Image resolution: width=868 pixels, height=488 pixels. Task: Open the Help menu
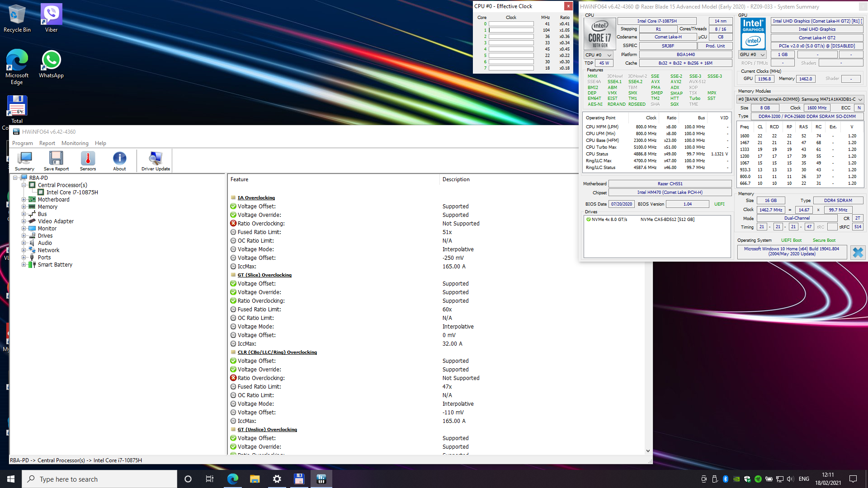coord(100,143)
